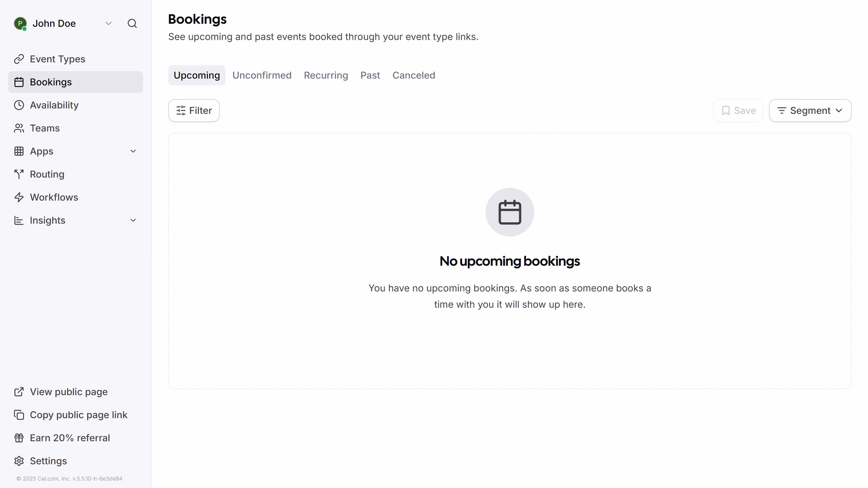Viewport: 868px width, 488px height.
Task: Click the Workflows lightning bolt icon
Action: click(x=19, y=197)
